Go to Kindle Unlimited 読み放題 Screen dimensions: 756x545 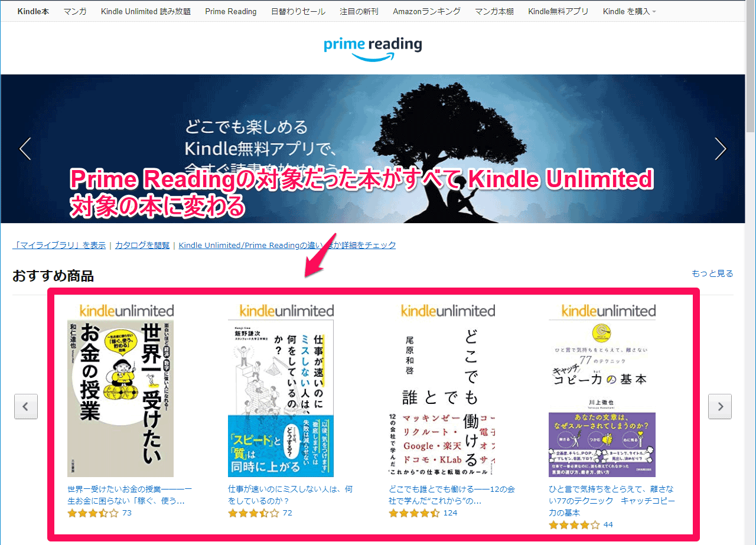tap(146, 11)
